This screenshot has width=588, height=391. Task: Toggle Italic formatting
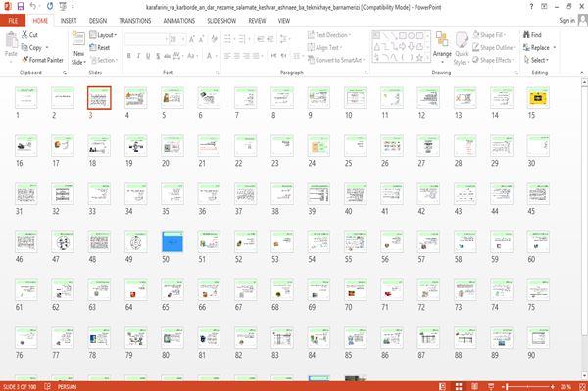click(138, 56)
